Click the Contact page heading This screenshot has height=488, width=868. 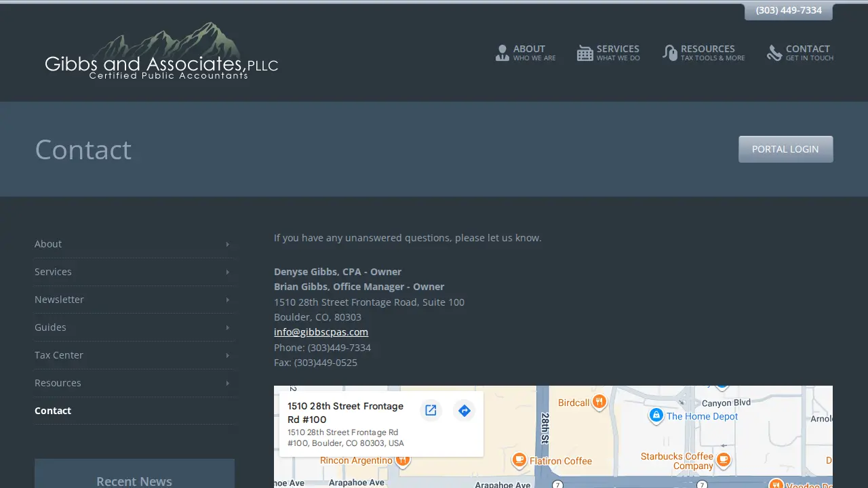click(83, 150)
